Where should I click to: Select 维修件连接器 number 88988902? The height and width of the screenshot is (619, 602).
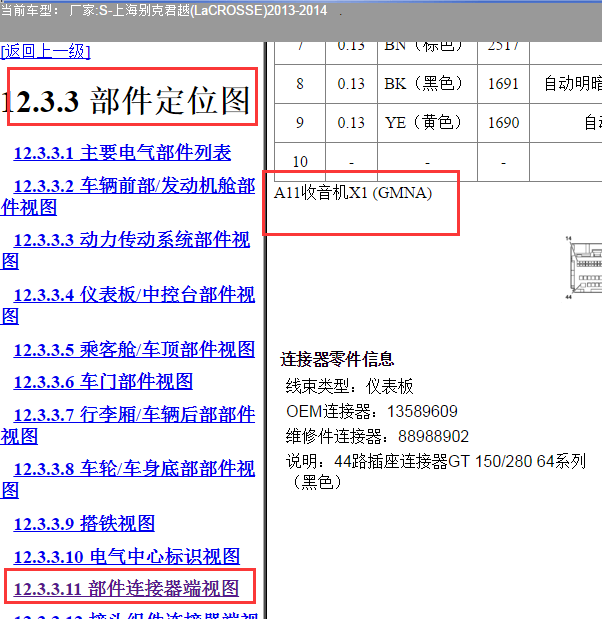[433, 437]
